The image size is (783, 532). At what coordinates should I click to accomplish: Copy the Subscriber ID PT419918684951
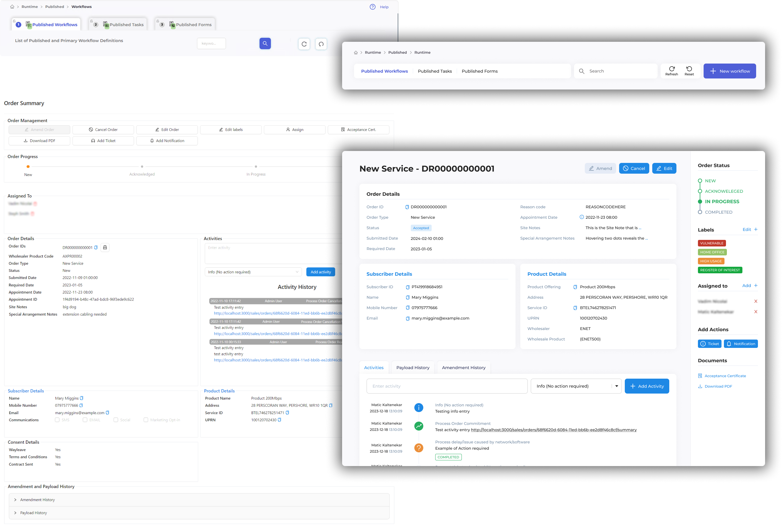click(407, 287)
